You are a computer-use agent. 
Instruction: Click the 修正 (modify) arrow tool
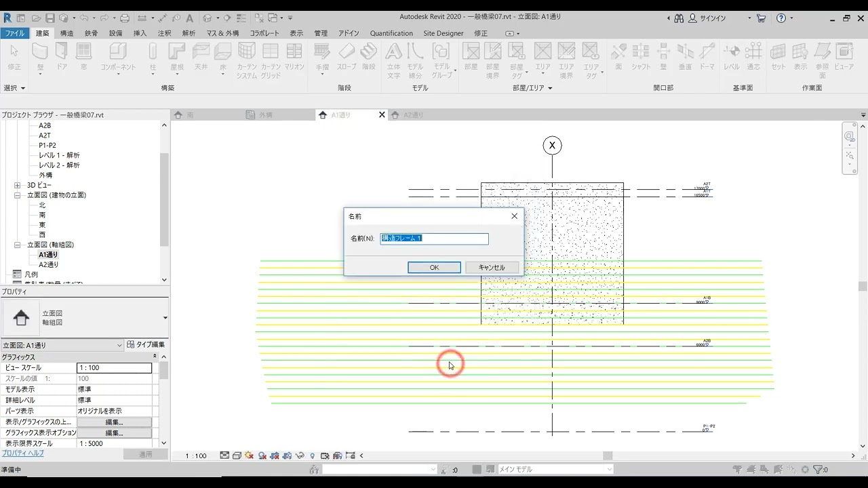14,56
